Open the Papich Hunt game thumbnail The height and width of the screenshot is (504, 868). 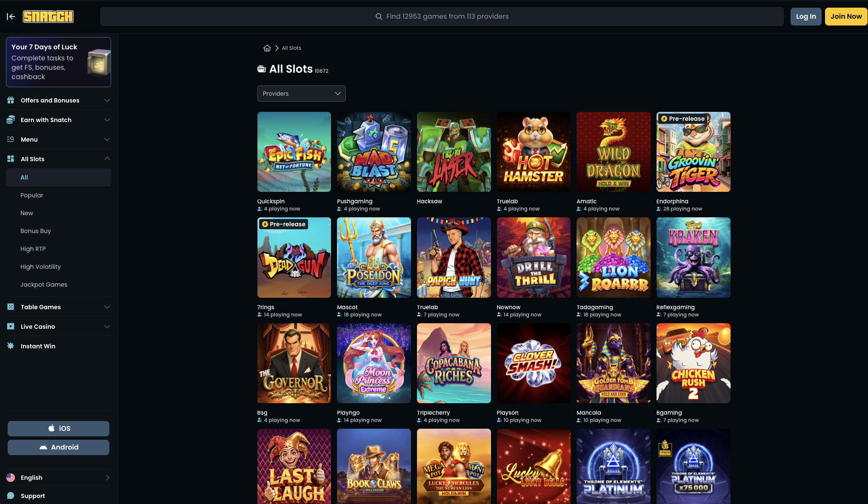pos(454,258)
